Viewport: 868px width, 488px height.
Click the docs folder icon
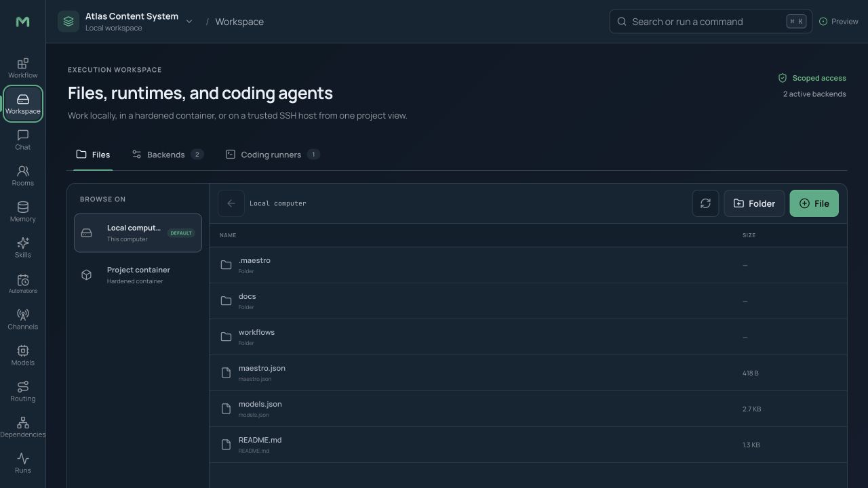pyautogui.click(x=226, y=301)
